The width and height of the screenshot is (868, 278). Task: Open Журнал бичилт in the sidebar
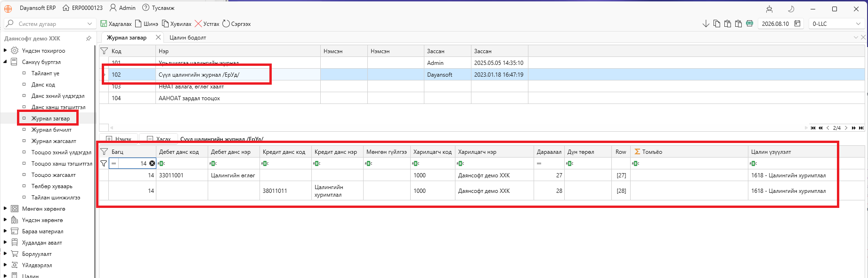(x=51, y=130)
